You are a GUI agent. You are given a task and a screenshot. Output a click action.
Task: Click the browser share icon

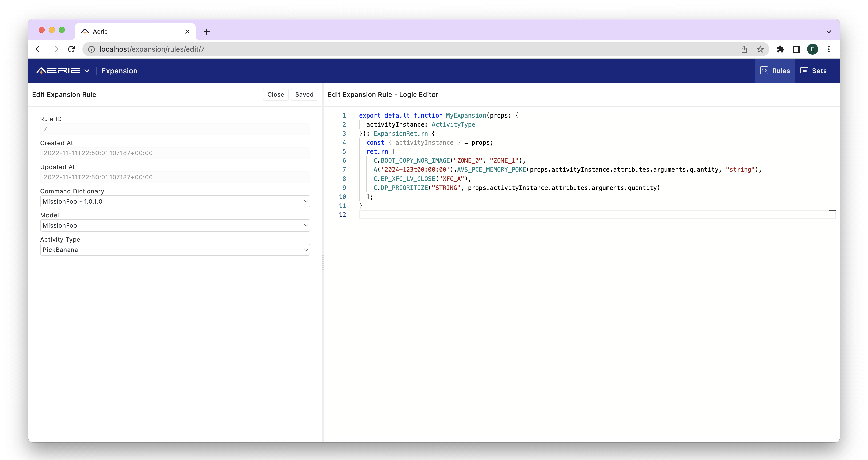point(744,49)
